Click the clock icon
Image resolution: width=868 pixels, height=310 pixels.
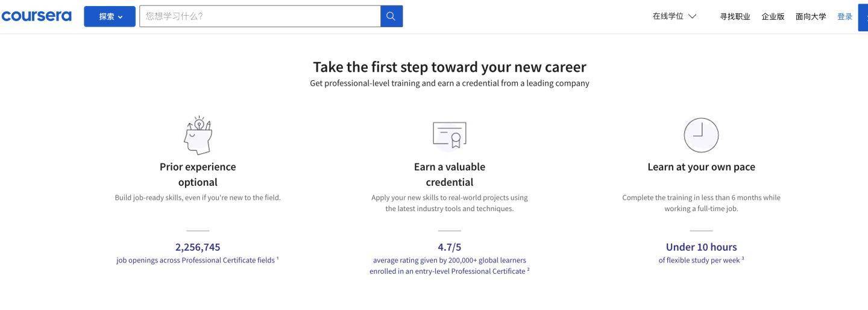tap(701, 135)
